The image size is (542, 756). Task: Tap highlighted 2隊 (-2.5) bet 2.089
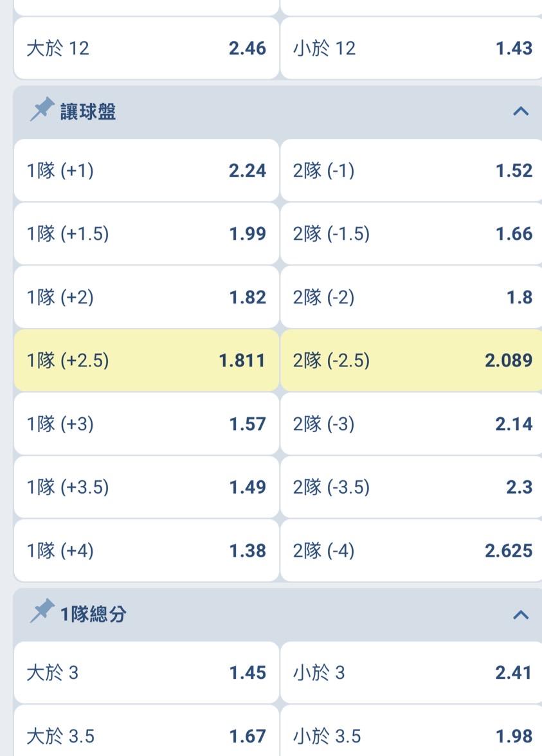(411, 360)
